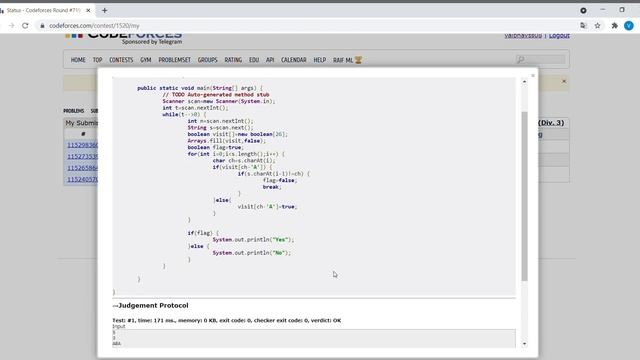Click the System.out.println("No") line
This screenshot has height=360, width=640.
252,253
